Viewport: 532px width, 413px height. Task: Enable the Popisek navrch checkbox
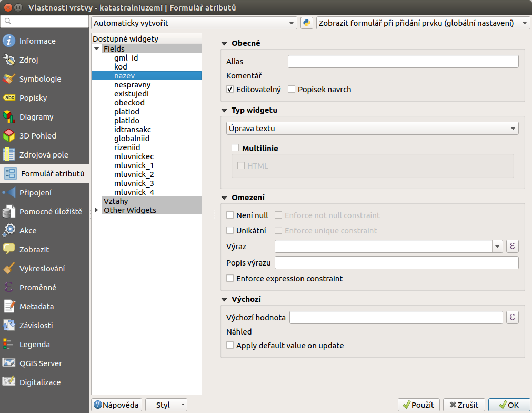pyautogui.click(x=292, y=90)
